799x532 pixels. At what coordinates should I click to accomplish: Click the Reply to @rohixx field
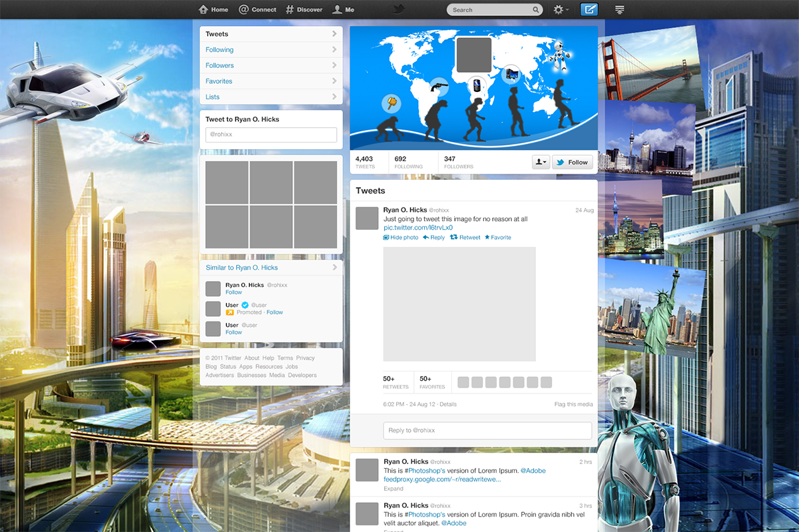tap(487, 431)
